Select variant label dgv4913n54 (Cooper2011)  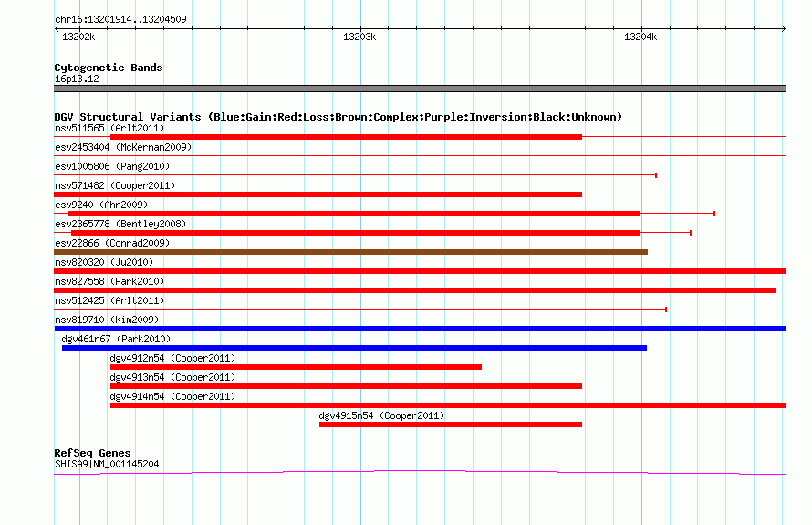tap(172, 377)
